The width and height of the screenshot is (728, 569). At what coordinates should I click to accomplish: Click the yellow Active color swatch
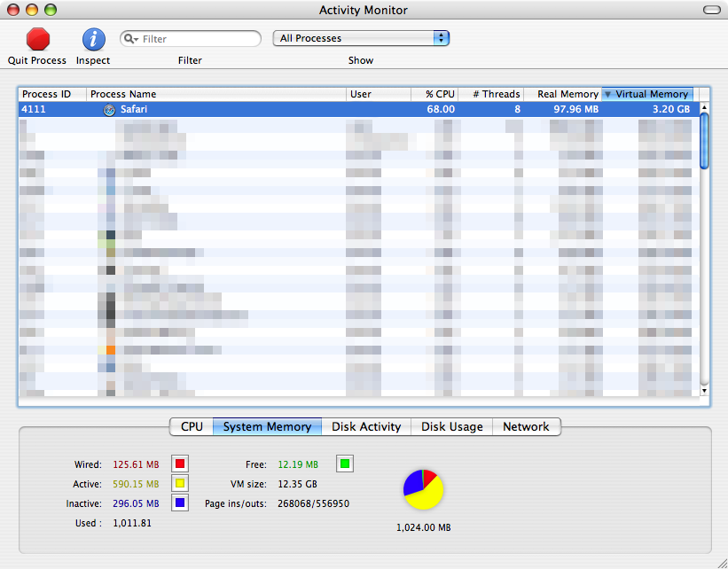[180, 483]
